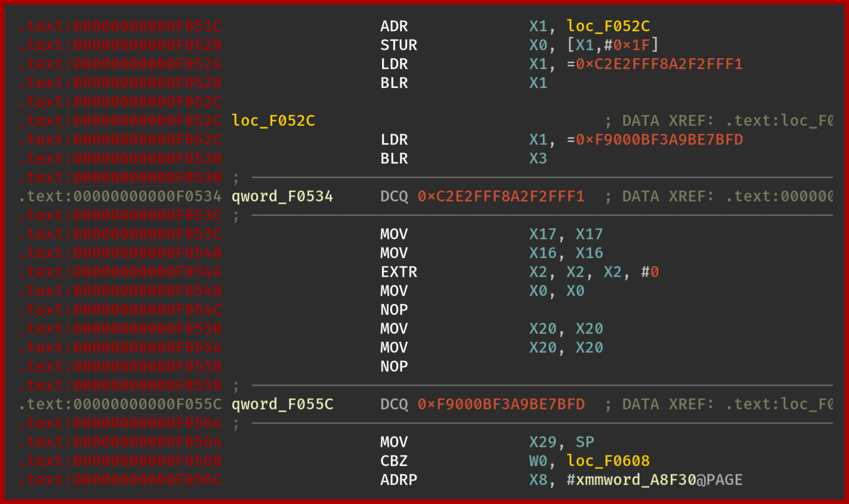Click the #xmmword_A8F30@PAGE operand
Image resolution: width=849 pixels, height=504 pixels.
(654, 480)
